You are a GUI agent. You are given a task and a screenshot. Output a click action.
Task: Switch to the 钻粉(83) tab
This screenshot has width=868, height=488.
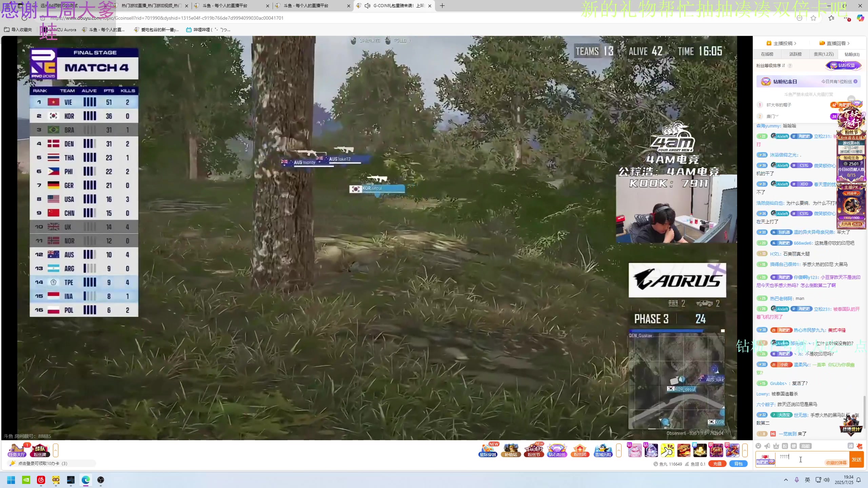point(852,54)
